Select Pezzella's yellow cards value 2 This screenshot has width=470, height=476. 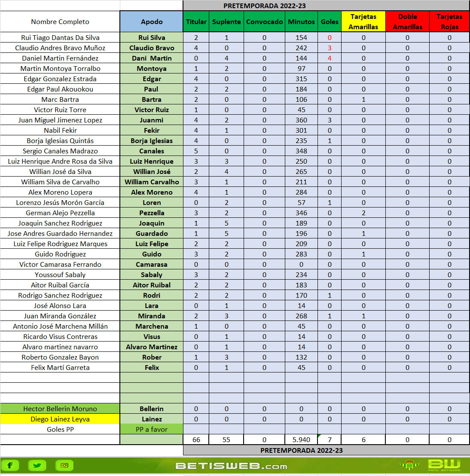[x=363, y=213]
